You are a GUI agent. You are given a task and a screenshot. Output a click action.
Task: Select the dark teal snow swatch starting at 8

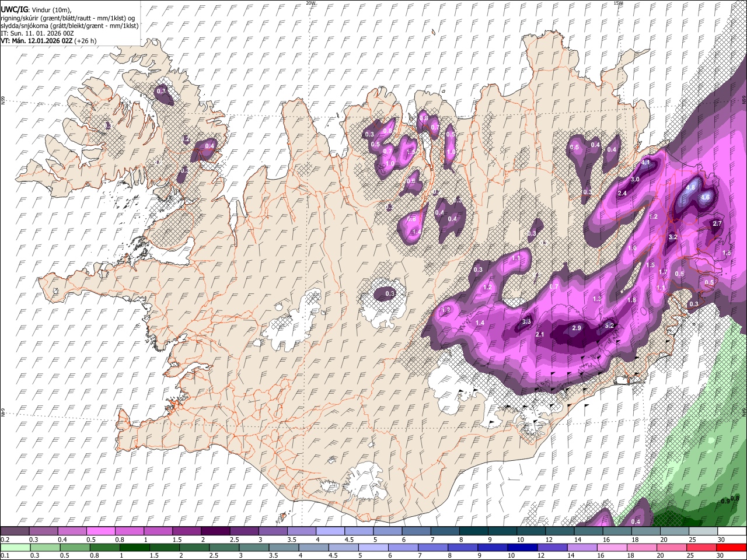(x=473, y=531)
